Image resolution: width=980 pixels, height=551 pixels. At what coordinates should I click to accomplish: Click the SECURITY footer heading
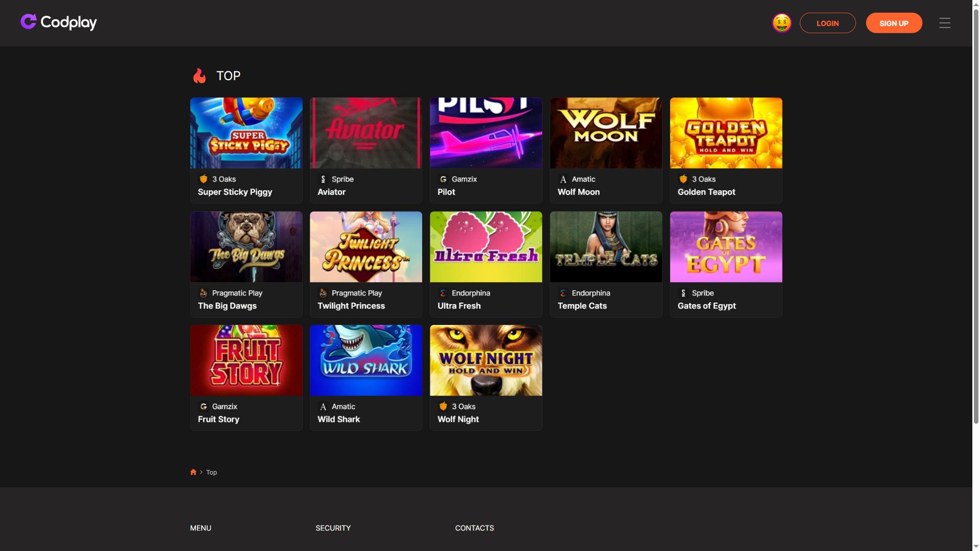point(333,528)
